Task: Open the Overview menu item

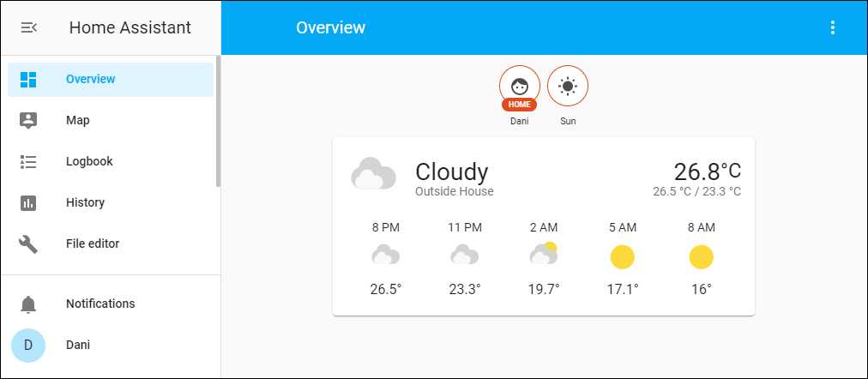Action: coord(111,80)
